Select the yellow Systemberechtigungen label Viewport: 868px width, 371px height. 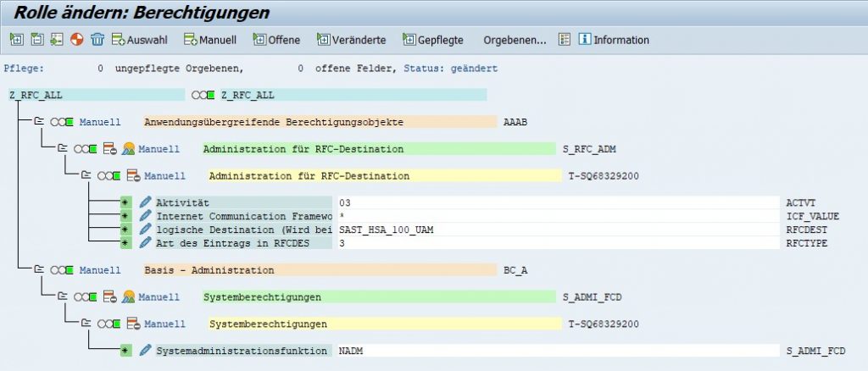point(385,324)
